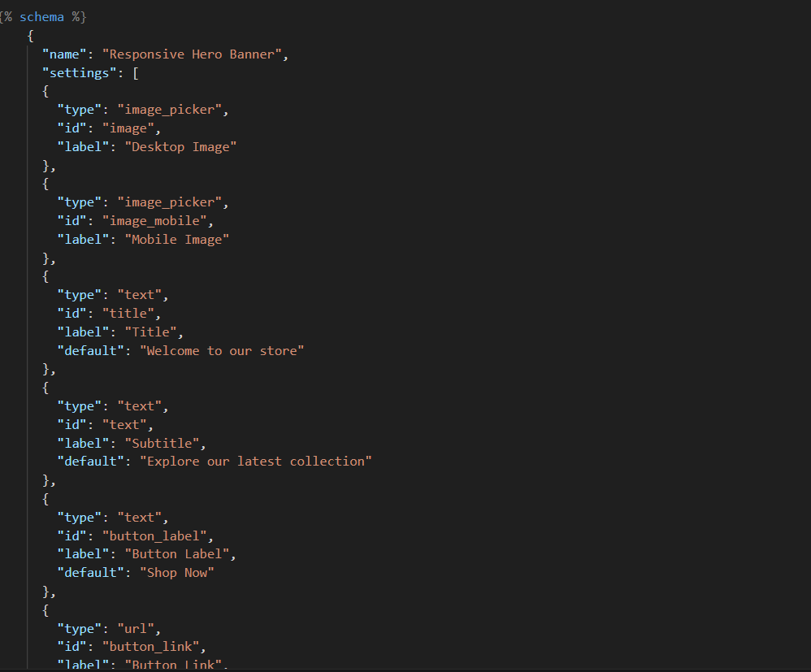Click the "Button Label" label value
The width and height of the screenshot is (811, 672).
[x=177, y=554]
